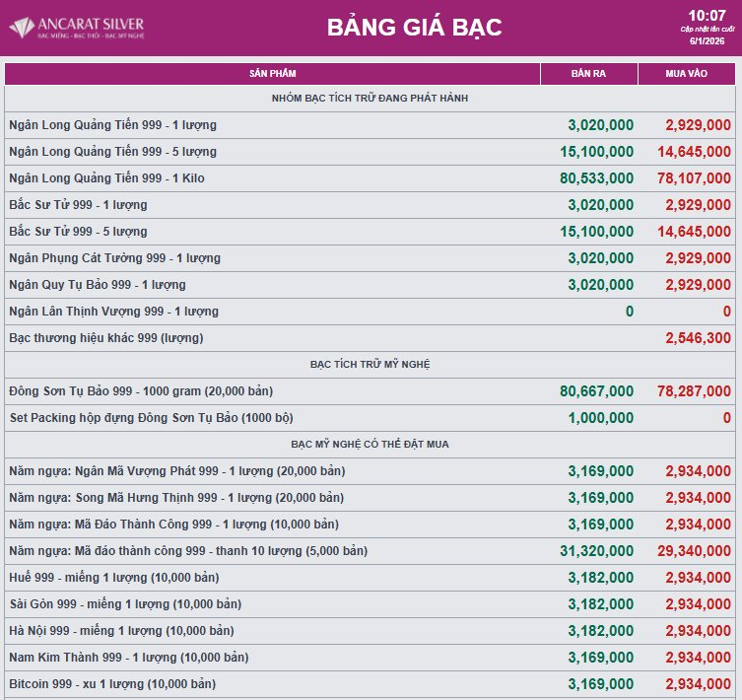Click the 6/1/2026 last-update date

(x=707, y=41)
